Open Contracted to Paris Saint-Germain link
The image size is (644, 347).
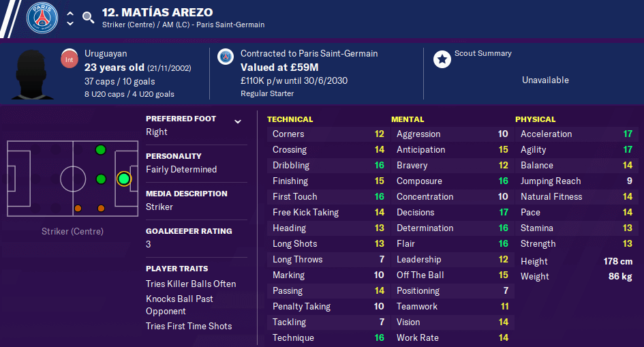(309, 53)
